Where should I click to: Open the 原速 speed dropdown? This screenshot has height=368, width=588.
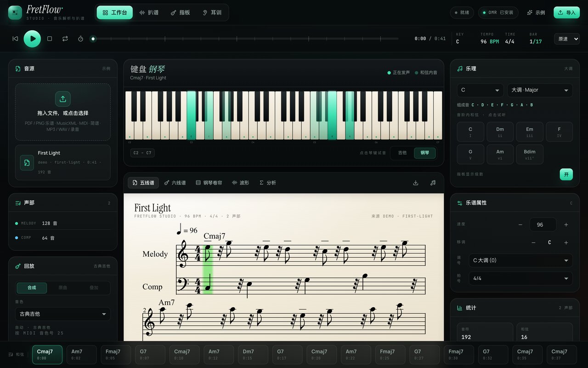pos(566,39)
